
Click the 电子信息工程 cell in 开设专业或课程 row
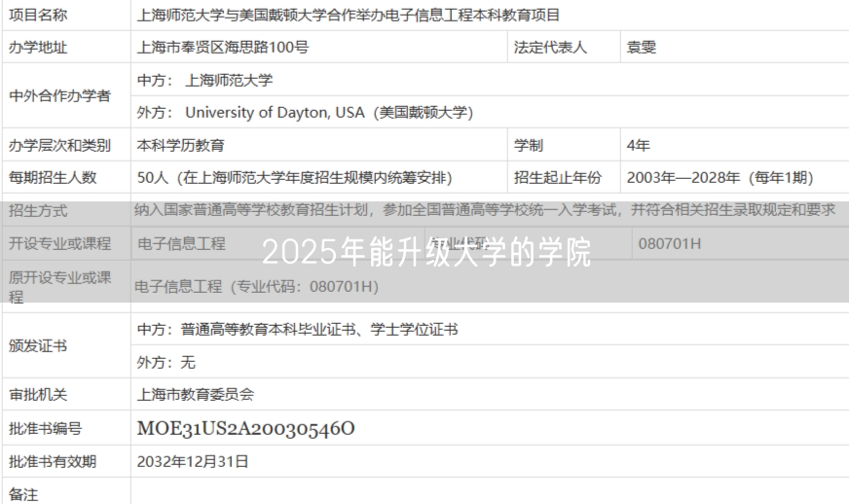coord(181,243)
